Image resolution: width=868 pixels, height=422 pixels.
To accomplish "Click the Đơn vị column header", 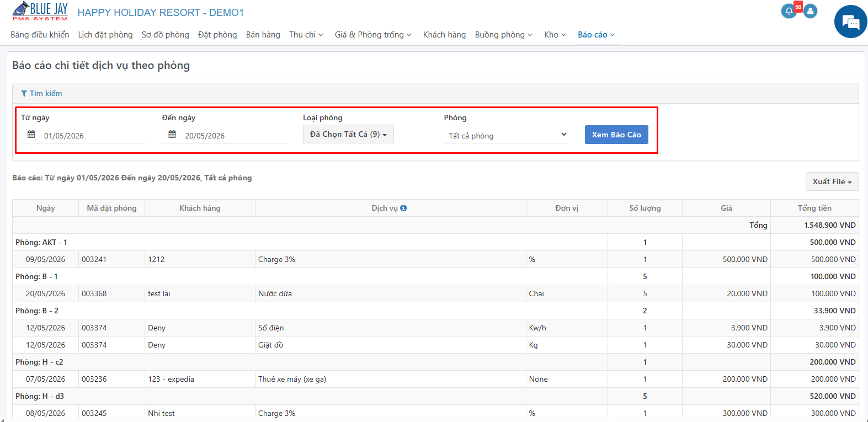I will point(567,208).
